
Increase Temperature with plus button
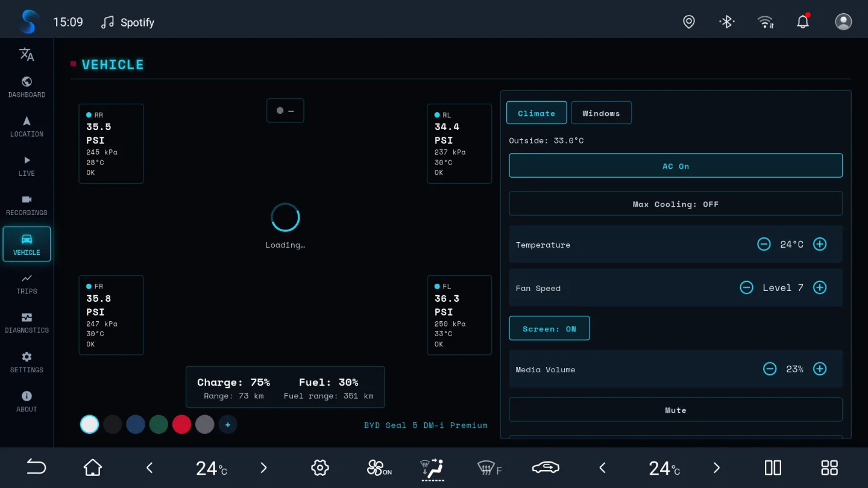[820, 244]
